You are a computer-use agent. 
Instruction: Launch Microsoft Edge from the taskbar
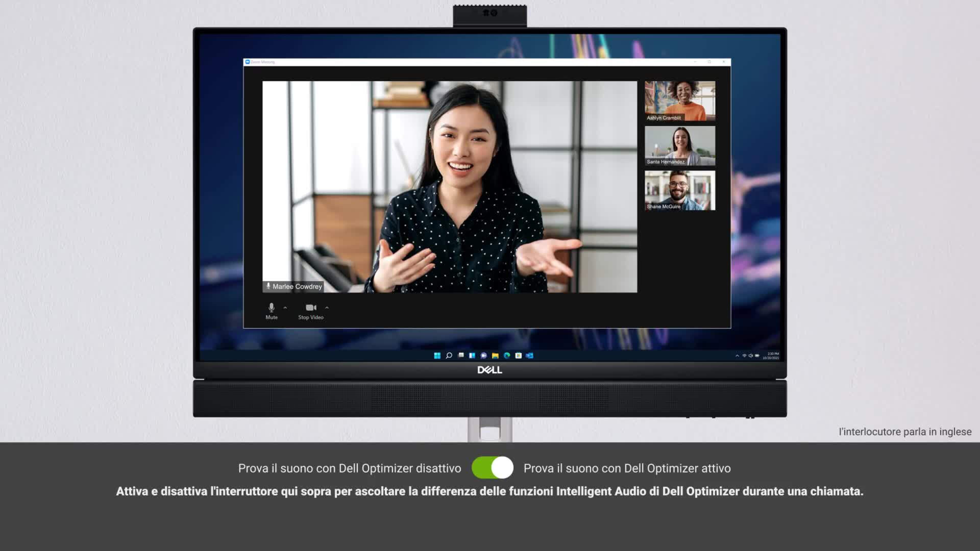tap(507, 356)
